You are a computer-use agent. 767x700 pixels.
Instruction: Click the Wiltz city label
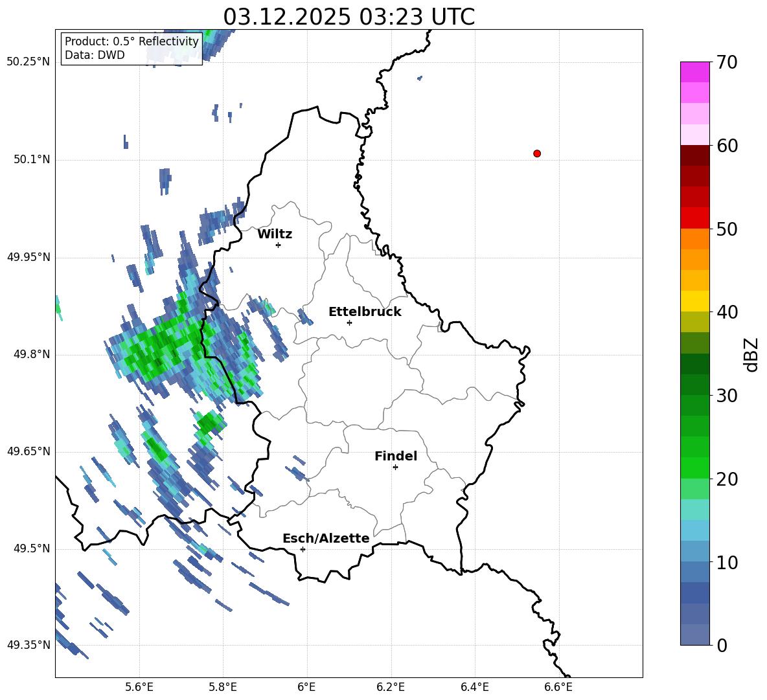(x=275, y=234)
